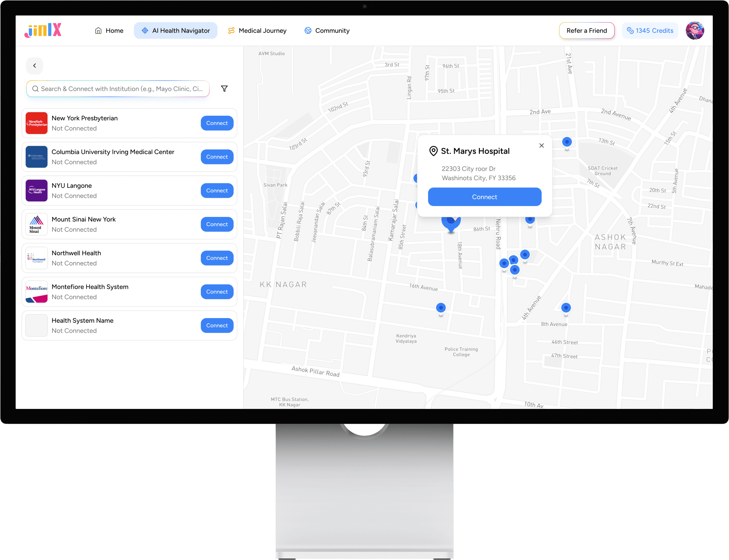Open the user profile avatar
Image resolution: width=729 pixels, height=560 pixels.
tap(695, 31)
